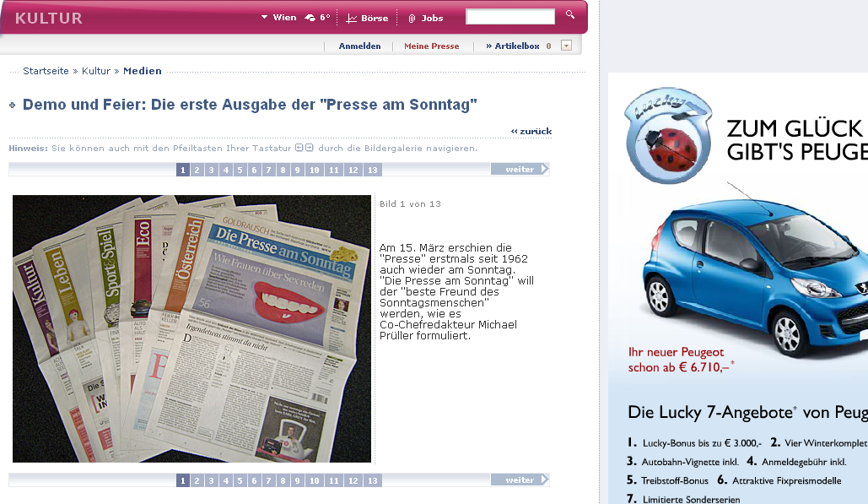Open the Börse link
Image resolution: width=868 pixels, height=504 pixels.
[375, 19]
